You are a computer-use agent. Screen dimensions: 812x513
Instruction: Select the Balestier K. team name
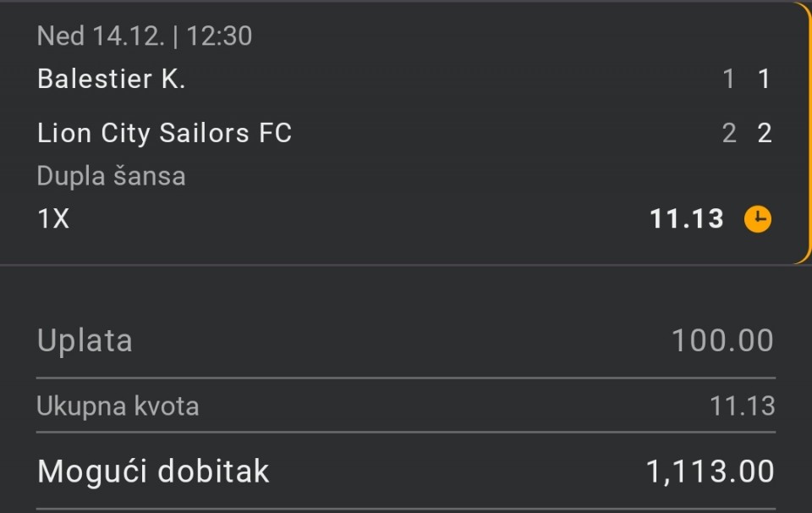click(x=111, y=80)
